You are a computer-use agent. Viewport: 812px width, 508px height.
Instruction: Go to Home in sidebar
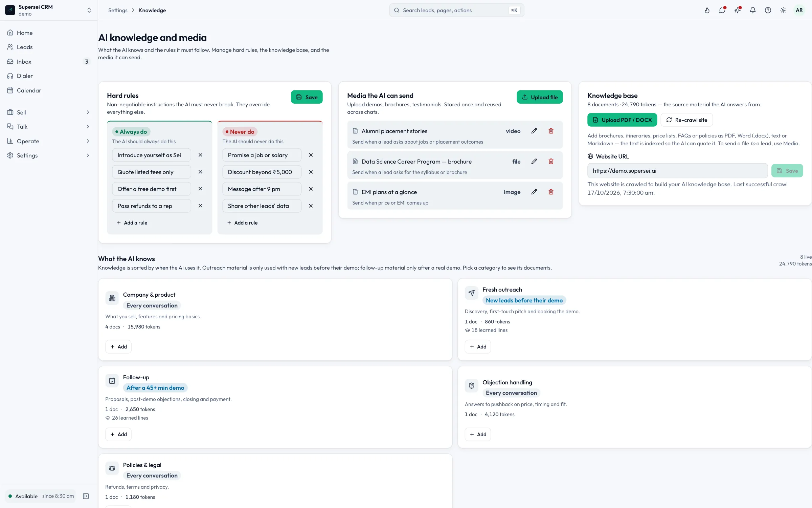[49, 33]
